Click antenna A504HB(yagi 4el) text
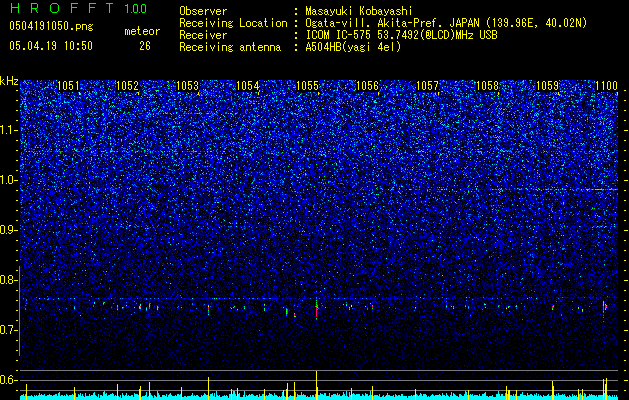This screenshot has height=400, width=629. [x=353, y=47]
